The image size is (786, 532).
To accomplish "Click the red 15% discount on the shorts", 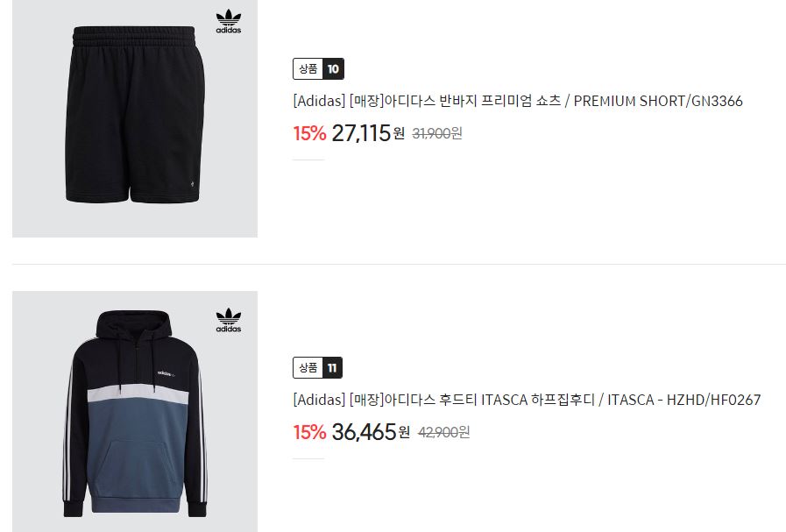I will coord(309,133).
